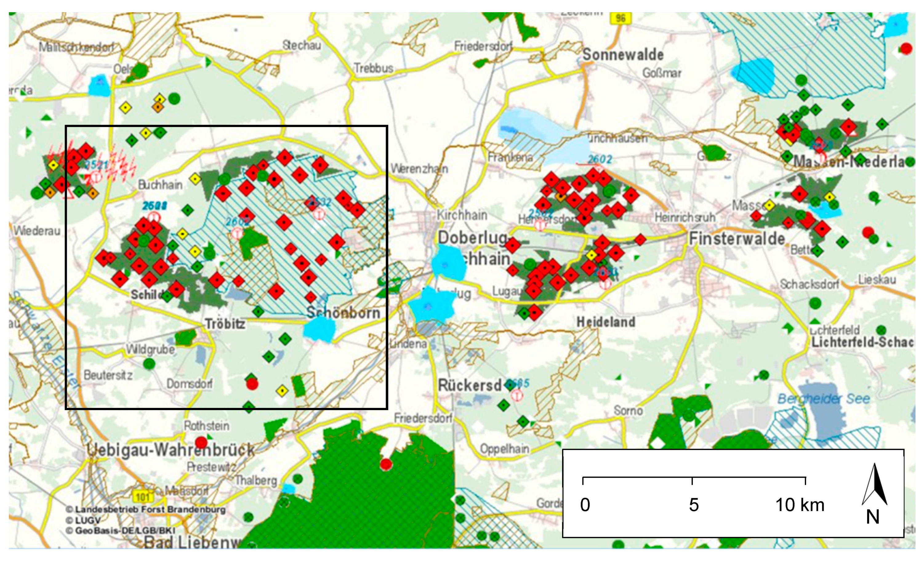Click the 10 km scale bar label
The image size is (924, 563).
pos(800,505)
